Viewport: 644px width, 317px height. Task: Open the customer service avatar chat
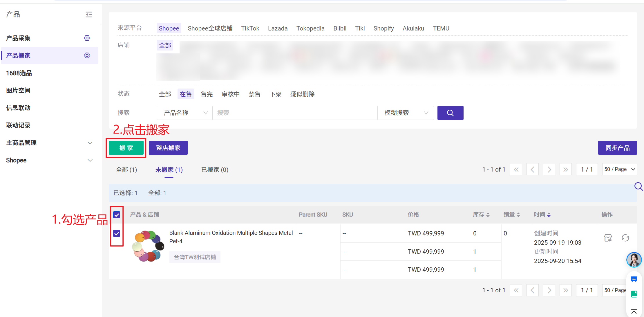[634, 260]
